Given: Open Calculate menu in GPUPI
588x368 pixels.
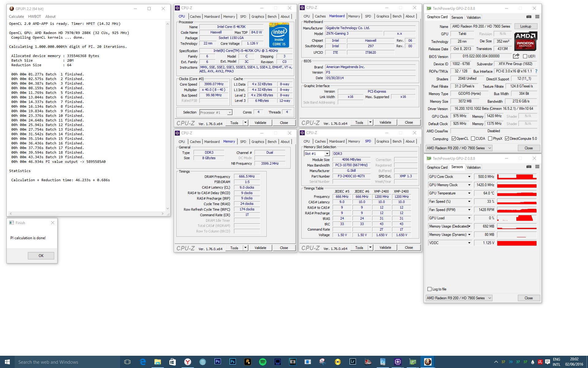Looking at the screenshot, I should pyautogui.click(x=16, y=17).
